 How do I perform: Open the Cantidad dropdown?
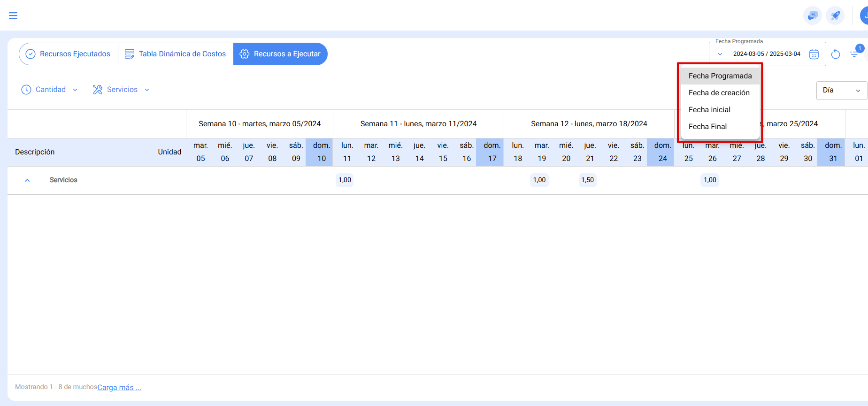[x=50, y=90]
